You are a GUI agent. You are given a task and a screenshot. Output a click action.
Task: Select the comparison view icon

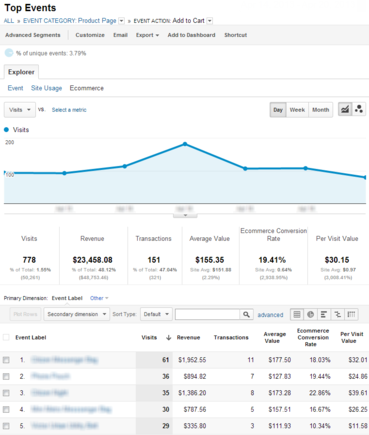[337, 314]
